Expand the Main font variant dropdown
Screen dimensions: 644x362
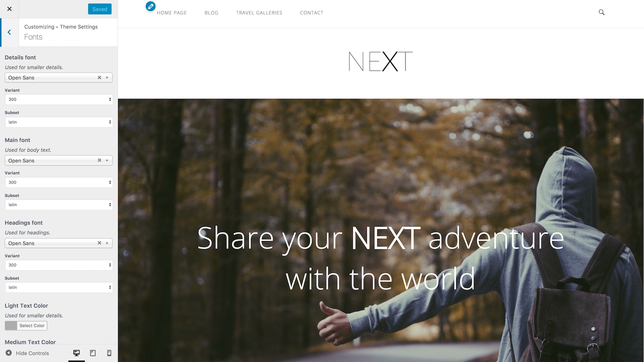coord(109,182)
